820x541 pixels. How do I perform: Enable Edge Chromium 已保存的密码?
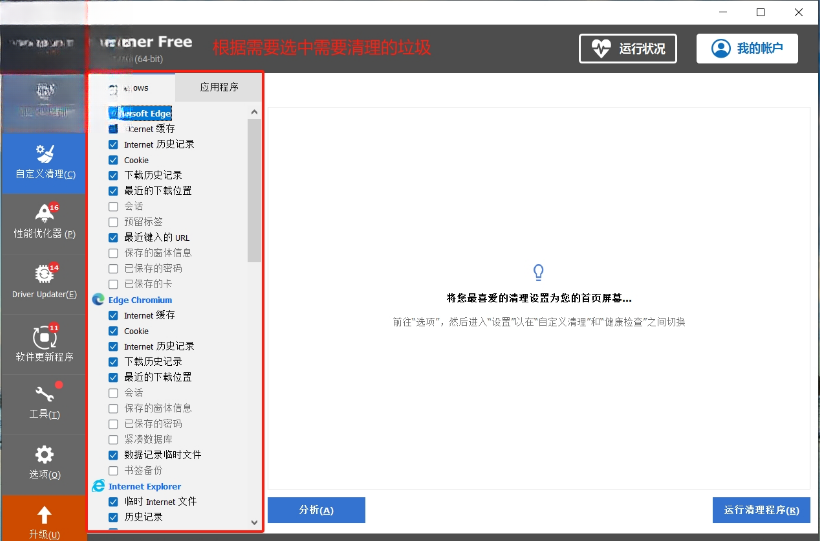coord(113,424)
